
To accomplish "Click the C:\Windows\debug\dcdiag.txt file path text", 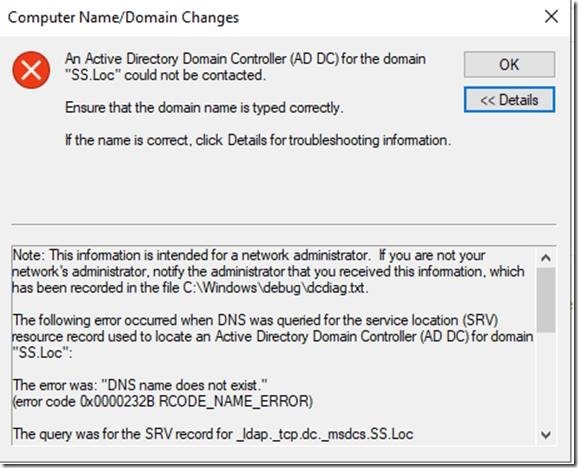I will click(275, 288).
